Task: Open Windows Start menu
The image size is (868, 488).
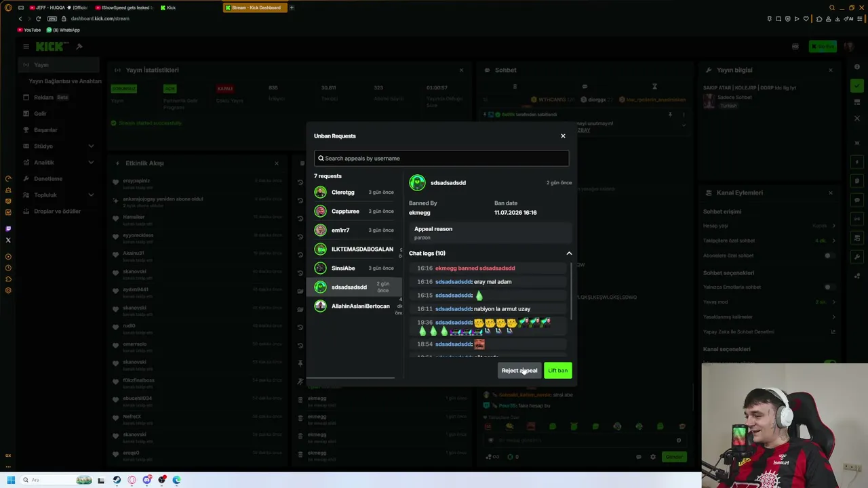Action: click(11, 480)
